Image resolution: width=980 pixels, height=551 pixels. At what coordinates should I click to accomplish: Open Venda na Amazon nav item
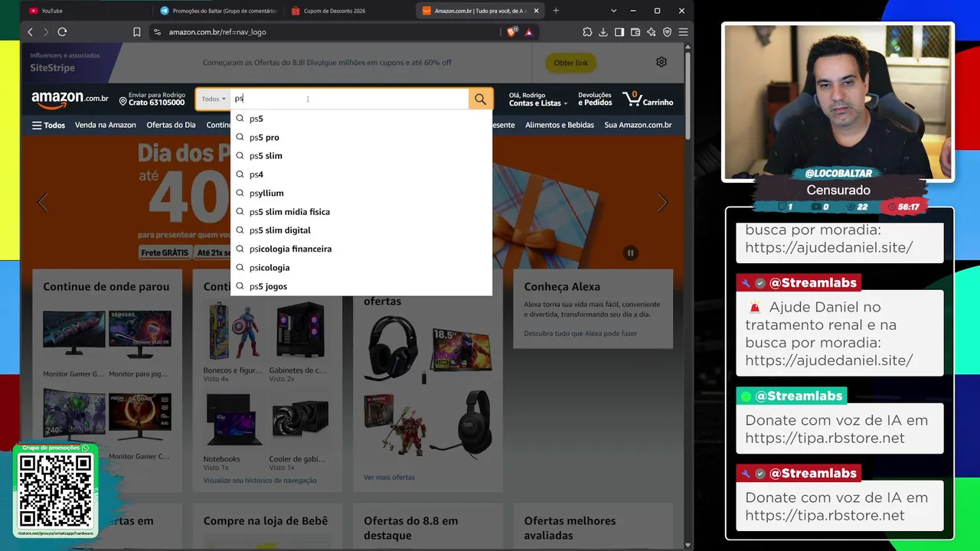click(x=106, y=125)
